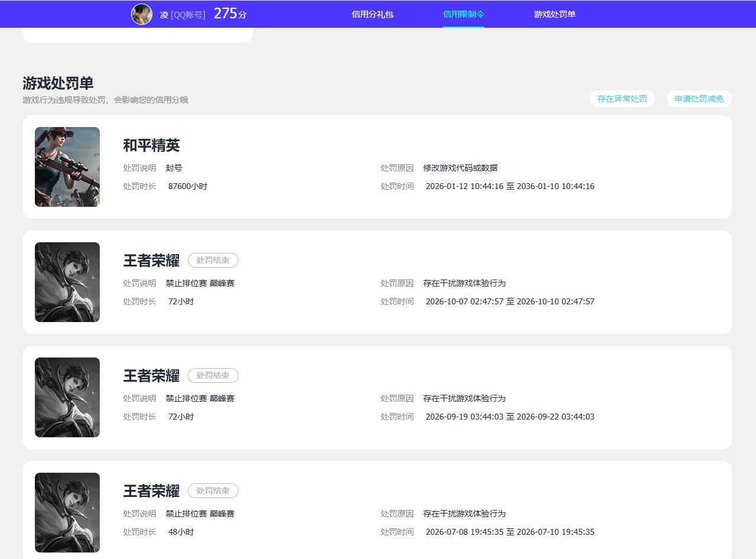Screen dimensions: 756x559
Task: Switch to the 信用限制令 tab
Action: click(x=464, y=14)
